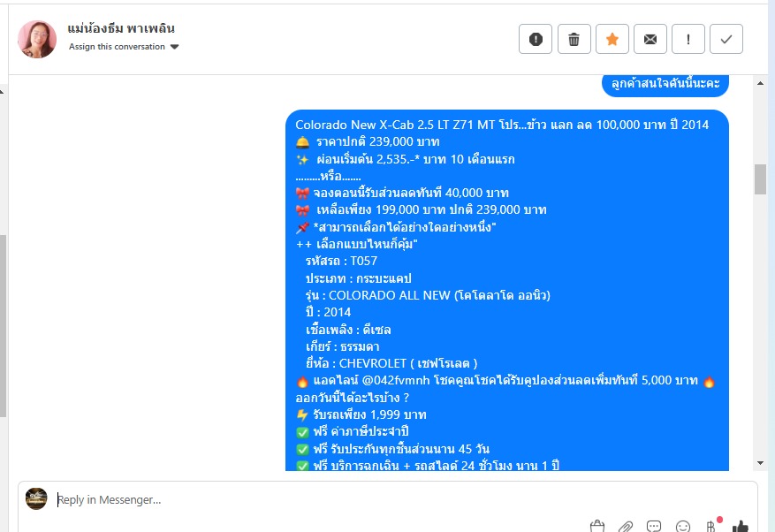The image size is (775, 532).
Task: Click the orange star follow-up icon
Action: point(612,39)
